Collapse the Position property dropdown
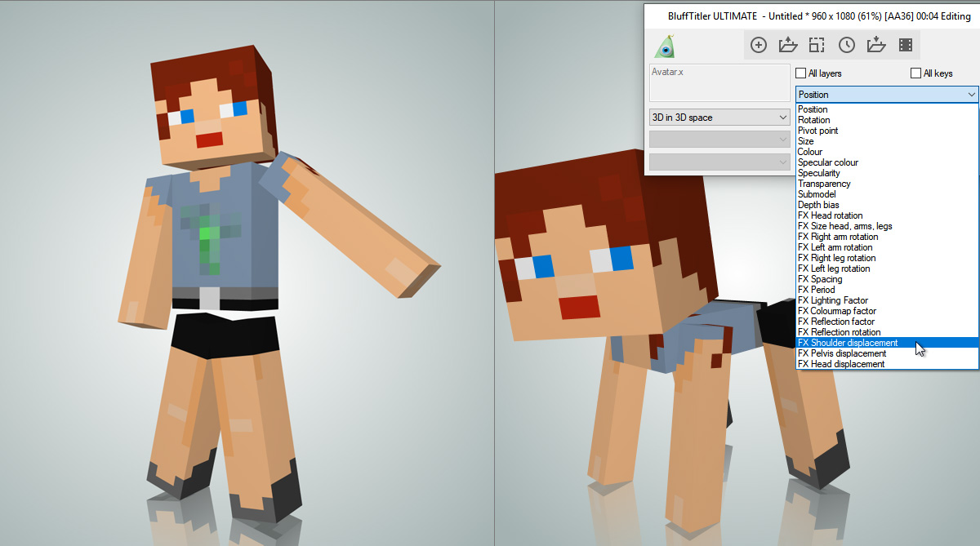This screenshot has height=546, width=980. 887,95
